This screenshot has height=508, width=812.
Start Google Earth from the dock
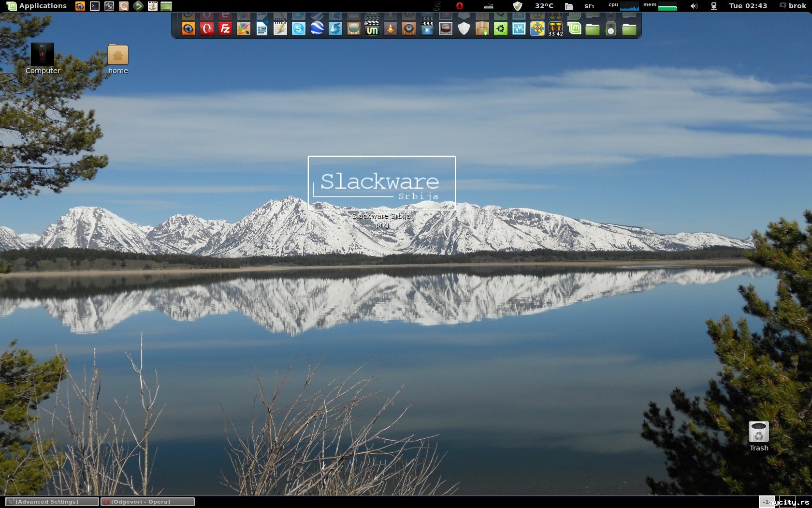tap(317, 29)
